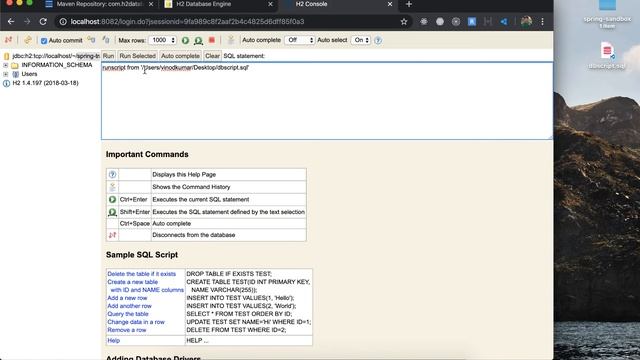
Task: Click the Refresh icon in H2 toolbar
Action: click(28, 40)
